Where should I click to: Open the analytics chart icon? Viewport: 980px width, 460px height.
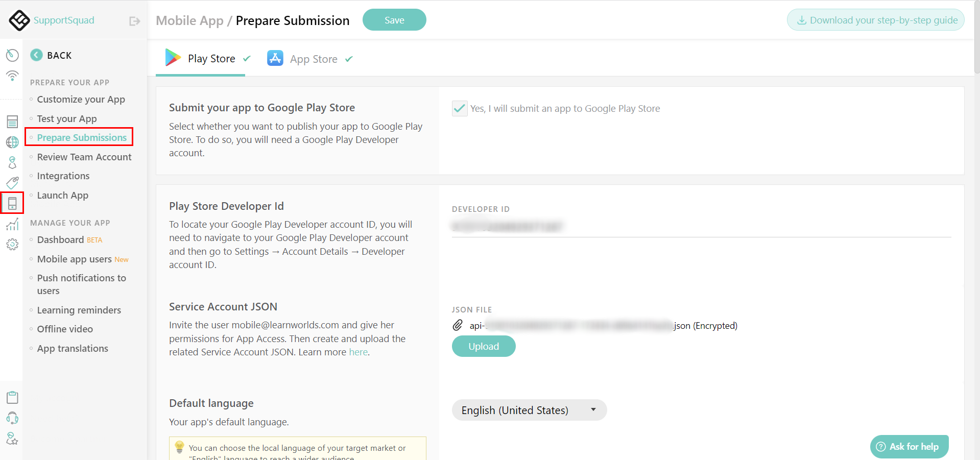click(12, 224)
